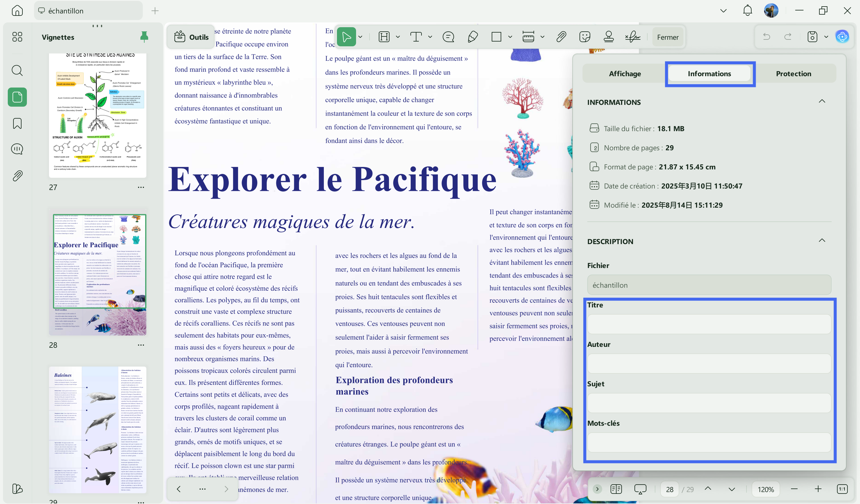This screenshot has height=504, width=860.
Task: Open a new tab with plus
Action: [155, 11]
